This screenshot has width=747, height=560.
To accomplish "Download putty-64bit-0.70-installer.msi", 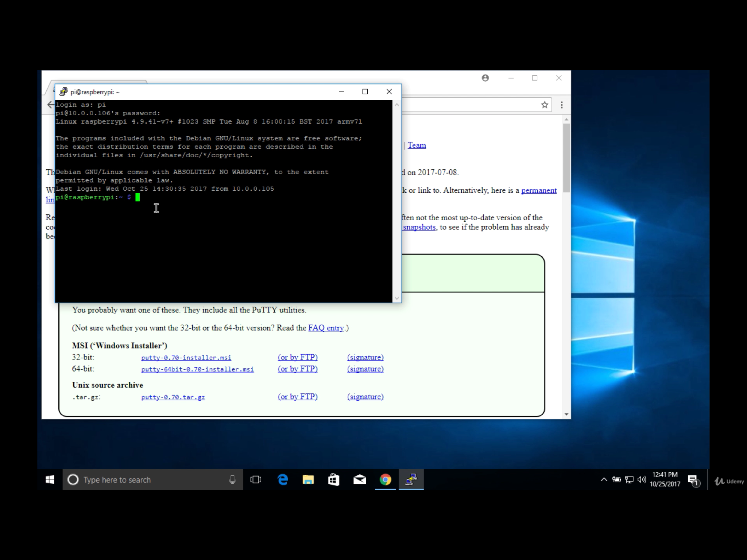I will pyautogui.click(x=197, y=369).
